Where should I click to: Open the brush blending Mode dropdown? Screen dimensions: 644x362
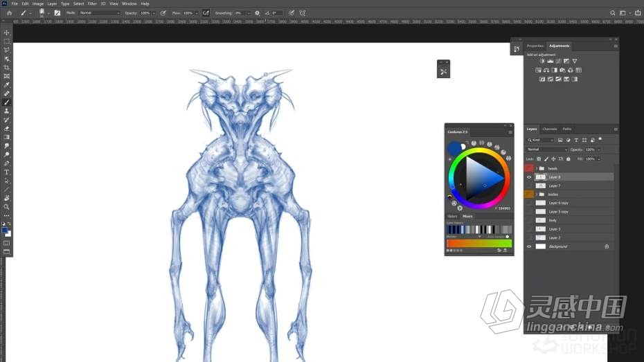point(100,13)
